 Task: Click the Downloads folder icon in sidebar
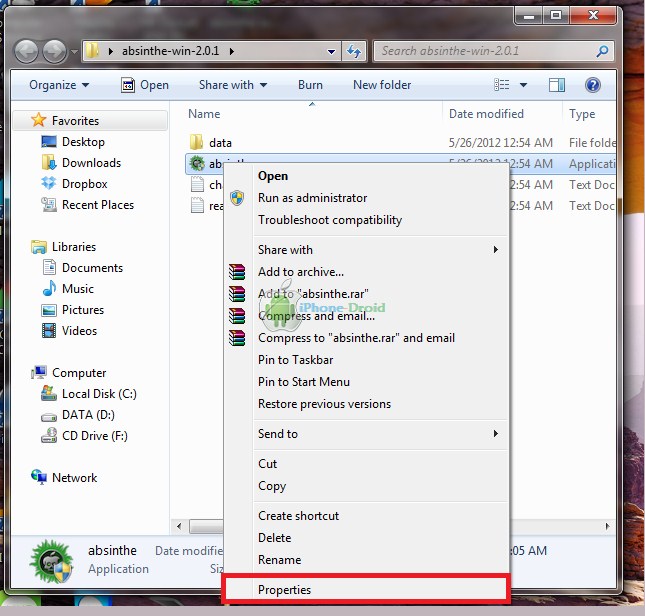49,162
